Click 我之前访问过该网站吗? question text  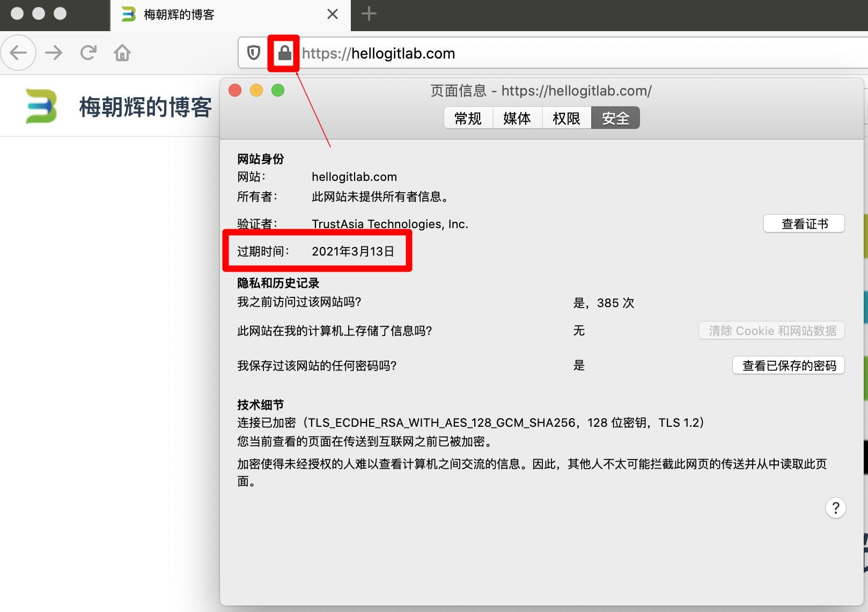tap(299, 302)
